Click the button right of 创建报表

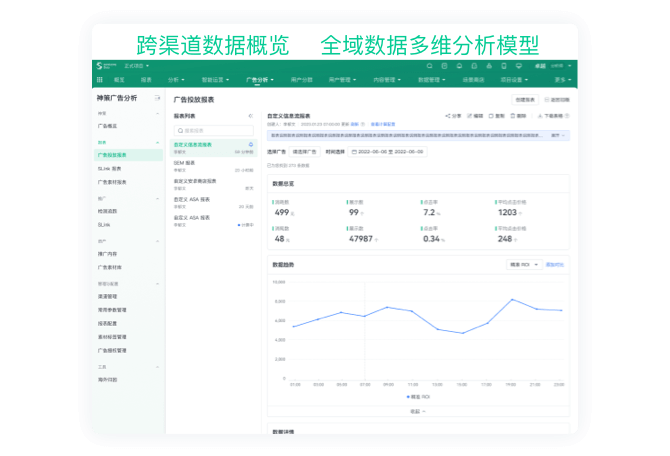click(x=557, y=100)
